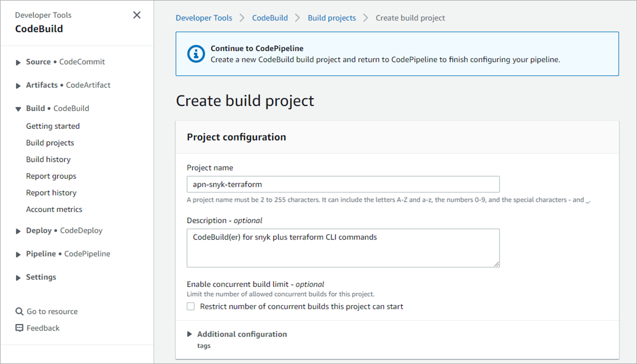Enable restrict concurrent builds checkbox
The width and height of the screenshot is (637, 364).
tap(190, 306)
